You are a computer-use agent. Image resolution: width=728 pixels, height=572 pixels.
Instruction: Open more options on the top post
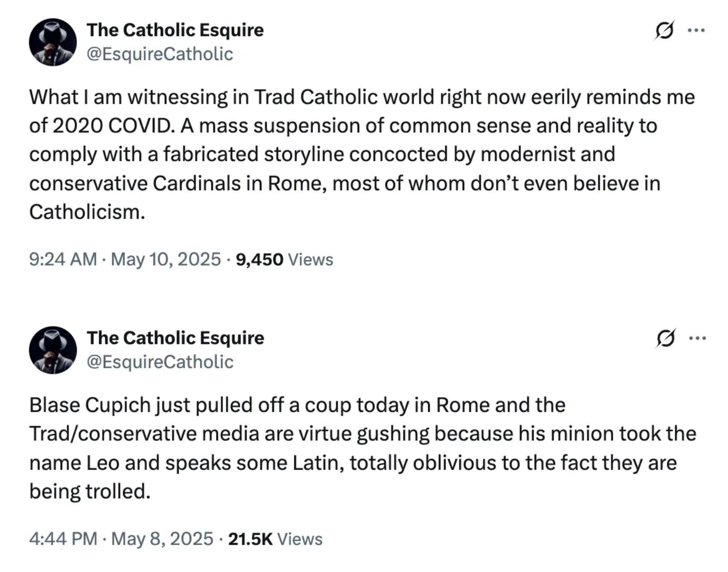click(696, 31)
